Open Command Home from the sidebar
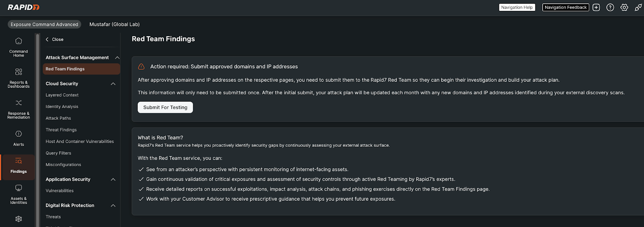 [19, 47]
